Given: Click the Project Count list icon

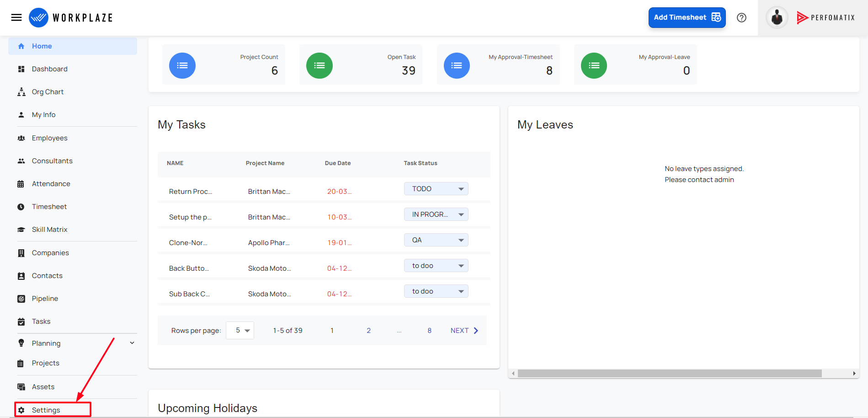Looking at the screenshot, I should click(182, 65).
